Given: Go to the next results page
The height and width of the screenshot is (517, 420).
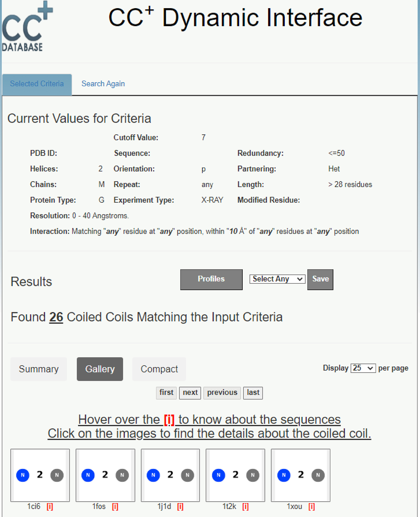Looking at the screenshot, I should tap(190, 393).
